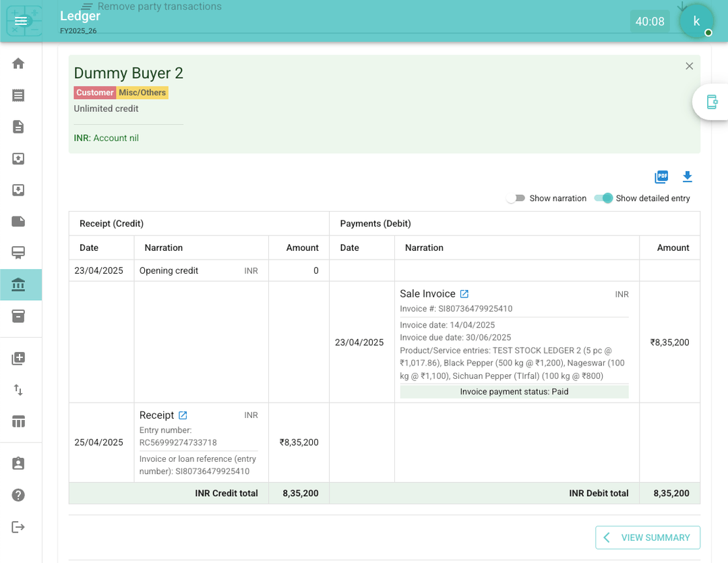Open the transfer arrows sidebar icon
728x563 pixels.
point(18,390)
